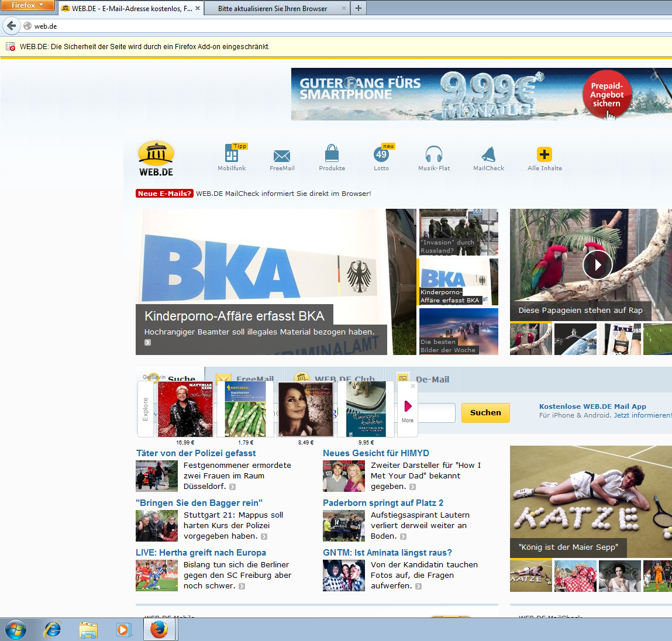Select the Invasion durch Russland thumbnail

[459, 232]
